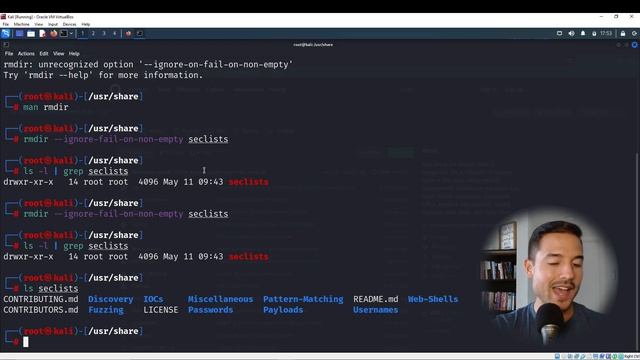
Task: Click the 'Passwords' directory name
Action: click(x=211, y=310)
